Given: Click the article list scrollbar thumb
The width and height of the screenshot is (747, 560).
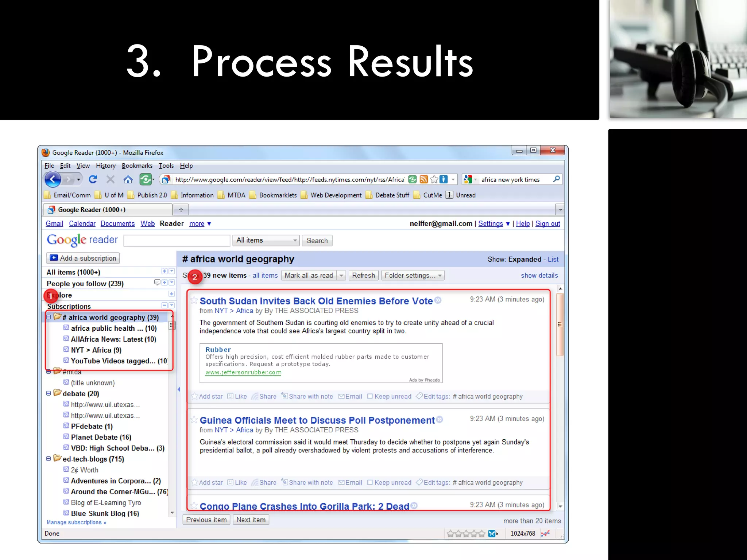Looking at the screenshot, I should (560, 324).
